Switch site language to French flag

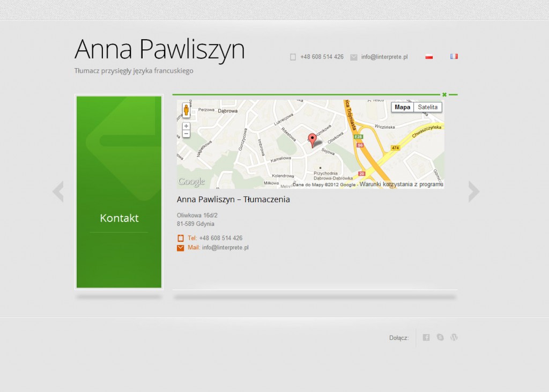[x=454, y=56]
